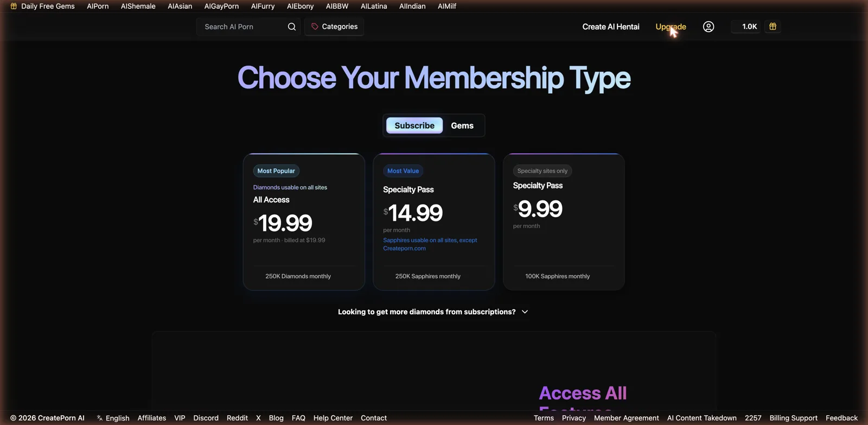
Task: Click the Specialty sites only badge
Action: tap(542, 171)
